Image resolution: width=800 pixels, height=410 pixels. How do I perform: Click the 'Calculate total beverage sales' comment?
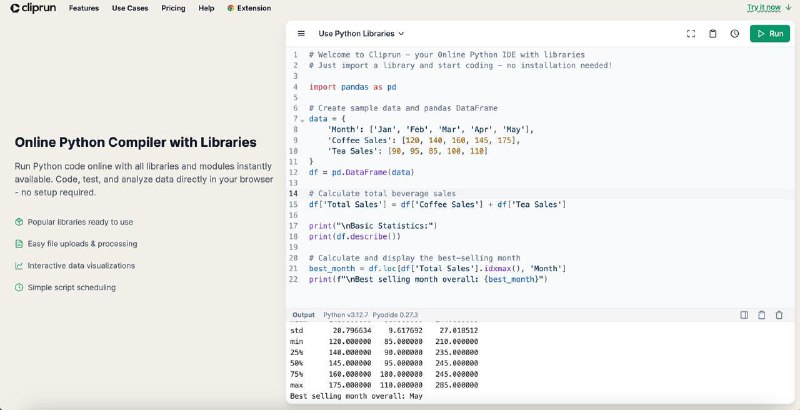382,194
